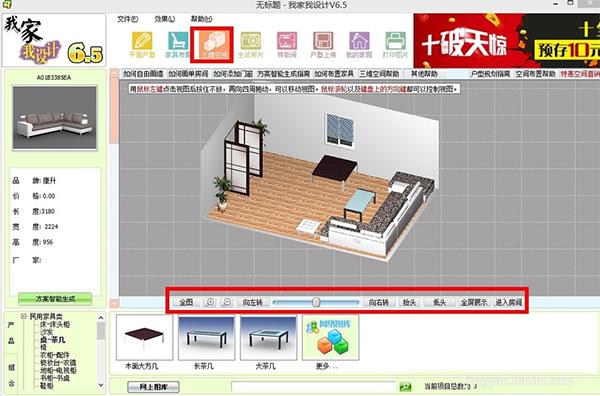Click the 打印图片 printer icon
600x396 pixels.
click(395, 41)
